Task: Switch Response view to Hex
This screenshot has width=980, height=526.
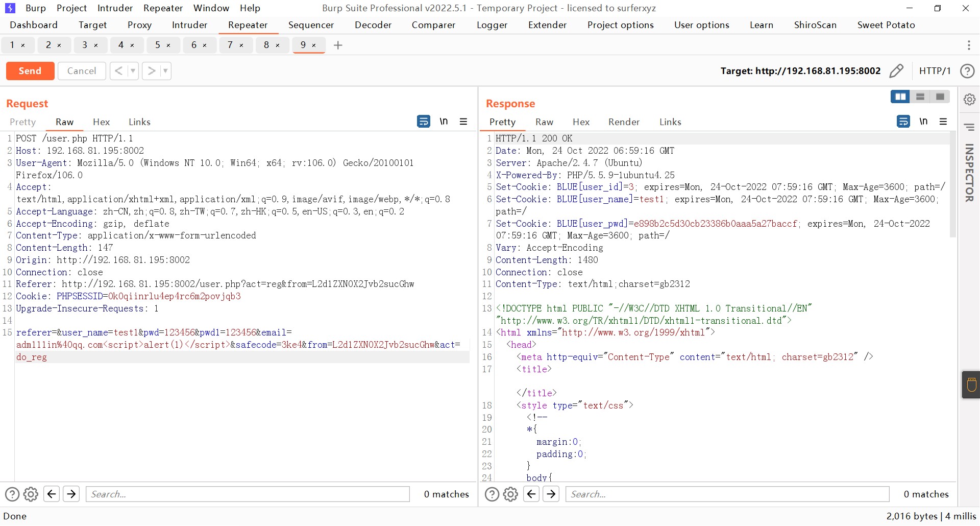Action: coord(581,122)
